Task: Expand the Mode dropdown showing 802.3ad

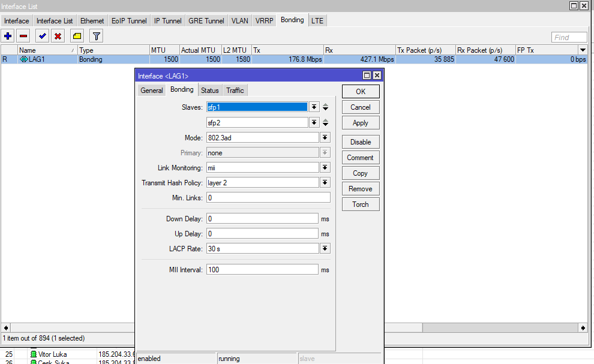Action: coord(325,137)
